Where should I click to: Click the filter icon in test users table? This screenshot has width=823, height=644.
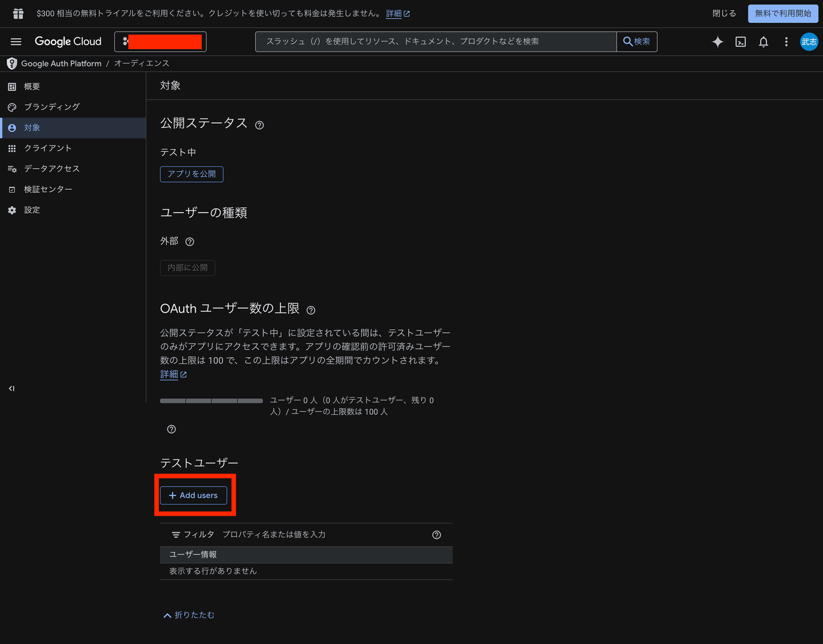pyautogui.click(x=176, y=535)
